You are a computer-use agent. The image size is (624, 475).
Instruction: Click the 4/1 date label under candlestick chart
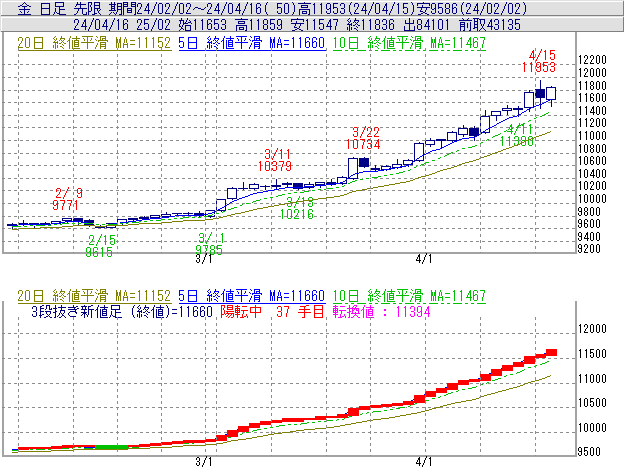coord(424,259)
